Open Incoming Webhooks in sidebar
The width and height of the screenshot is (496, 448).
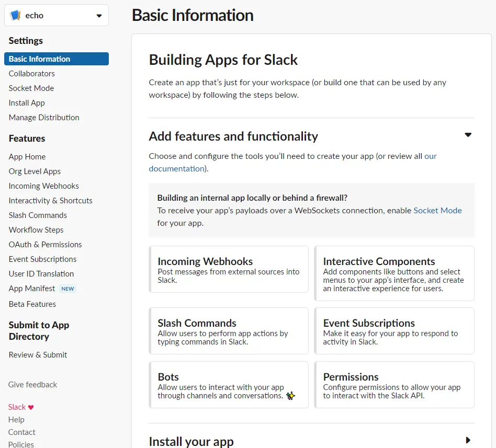click(43, 186)
